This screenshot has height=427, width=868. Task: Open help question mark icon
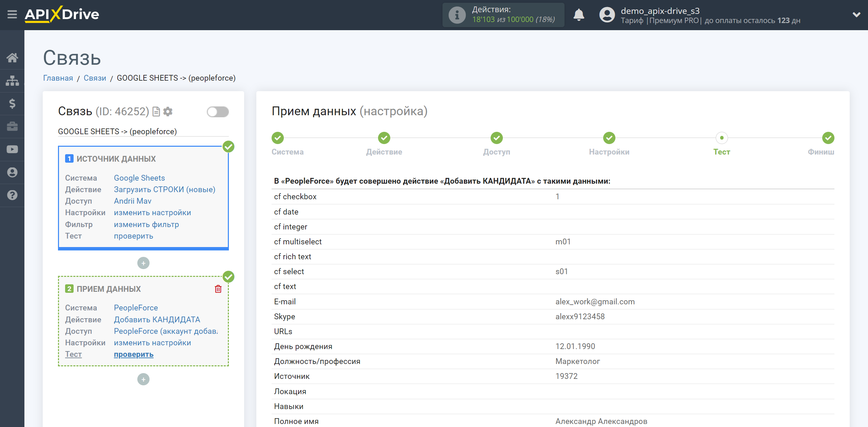coord(12,195)
